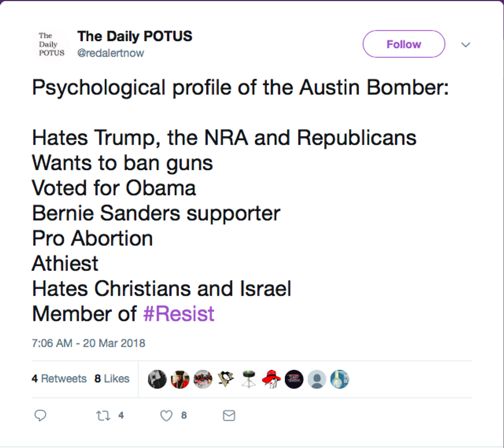This screenshot has height=448, width=504.
Task: Click the red hat avatar
Action: [272, 379]
